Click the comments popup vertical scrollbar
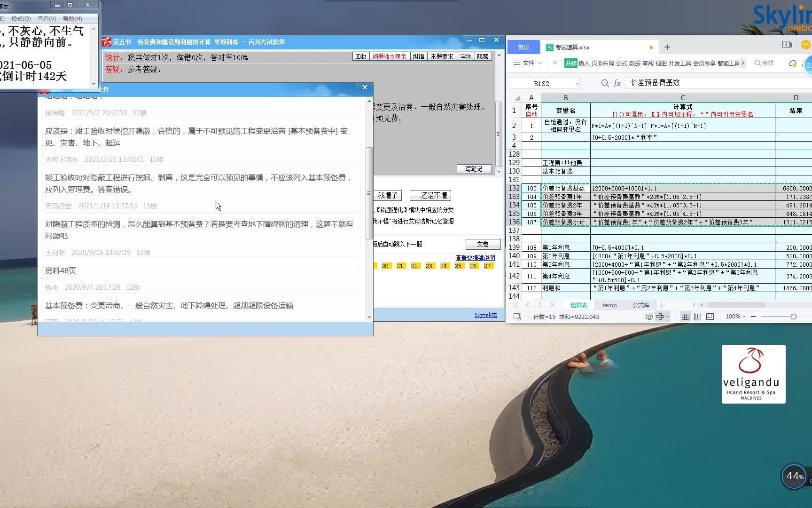This screenshot has width=812, height=508. (369, 193)
